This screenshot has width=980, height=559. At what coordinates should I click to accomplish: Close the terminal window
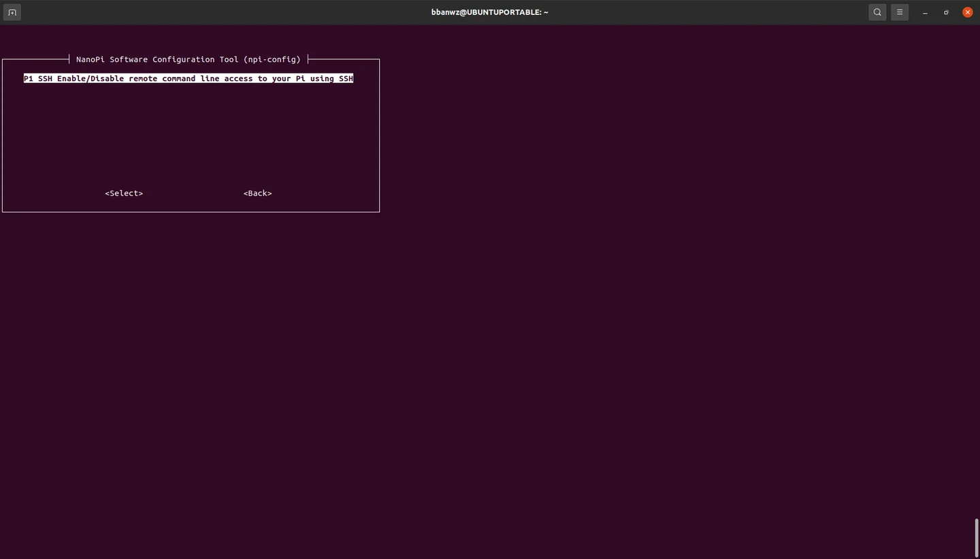click(x=968, y=12)
